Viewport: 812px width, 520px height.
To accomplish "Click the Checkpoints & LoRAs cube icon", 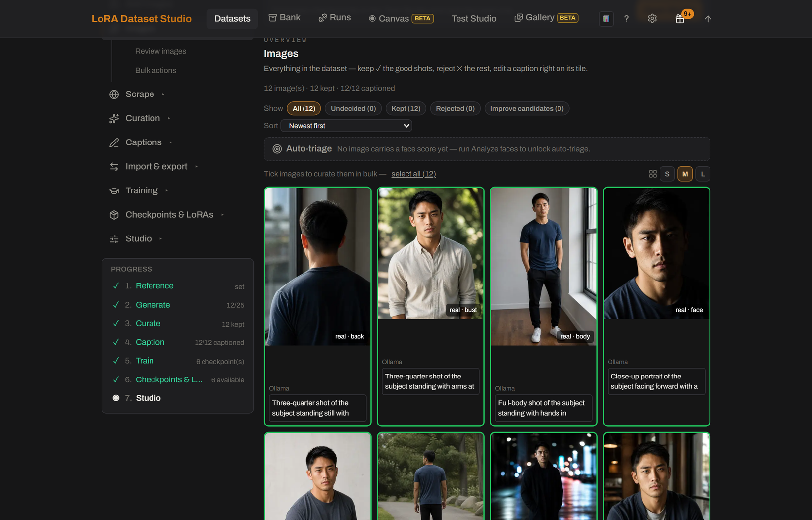I will (114, 215).
